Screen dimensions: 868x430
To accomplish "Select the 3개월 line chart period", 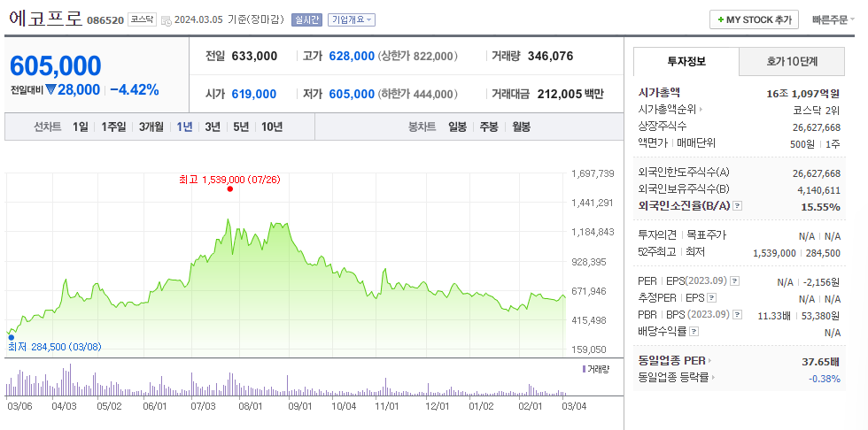I will (x=151, y=127).
